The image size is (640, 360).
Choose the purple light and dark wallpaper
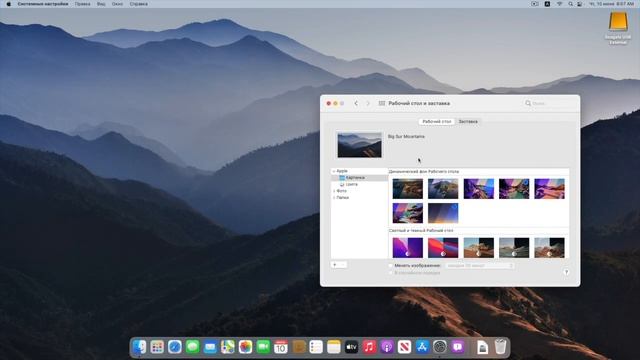click(x=408, y=248)
